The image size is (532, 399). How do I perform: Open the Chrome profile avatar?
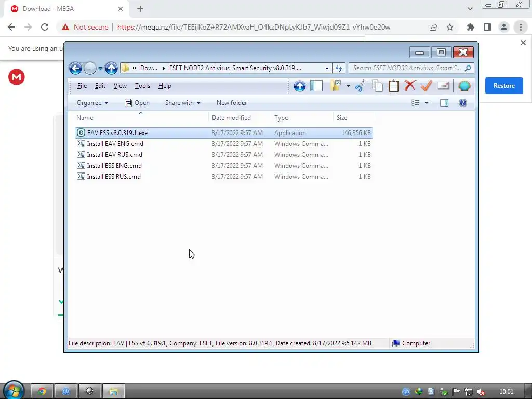[504, 27]
